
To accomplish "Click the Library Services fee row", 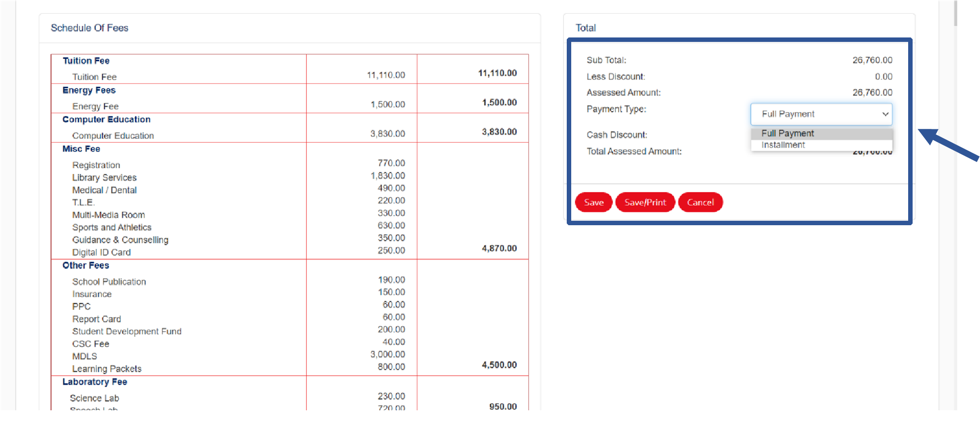I will (x=104, y=177).
